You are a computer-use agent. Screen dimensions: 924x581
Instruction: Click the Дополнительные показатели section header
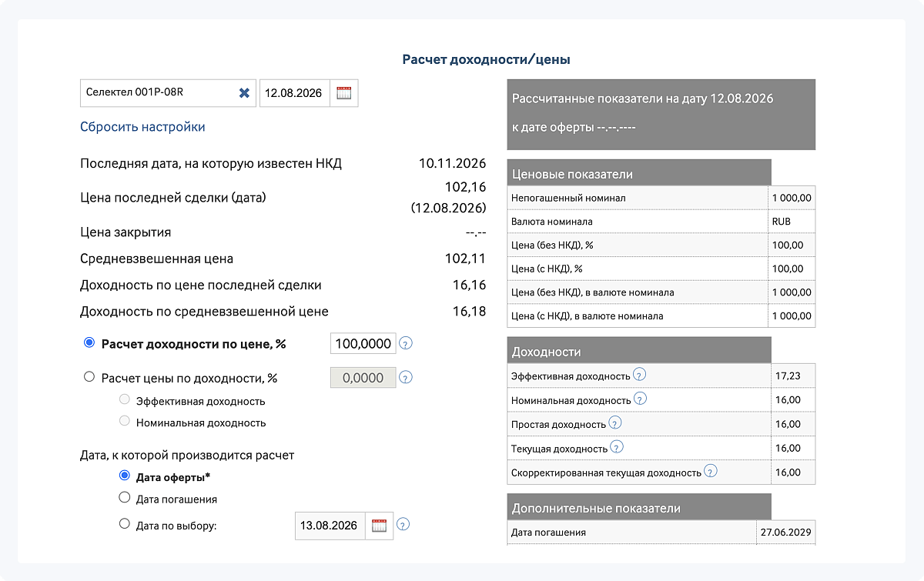point(639,508)
